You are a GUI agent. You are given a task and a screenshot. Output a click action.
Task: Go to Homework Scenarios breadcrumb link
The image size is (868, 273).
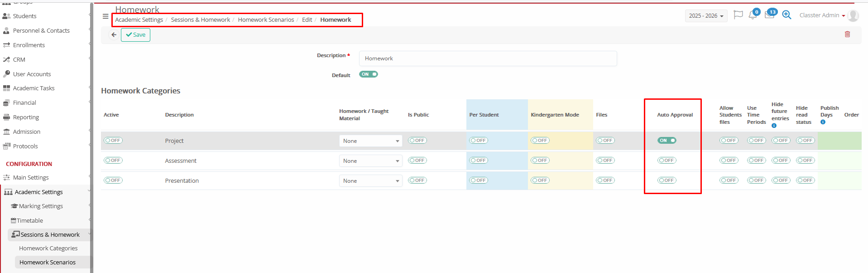pos(266,20)
